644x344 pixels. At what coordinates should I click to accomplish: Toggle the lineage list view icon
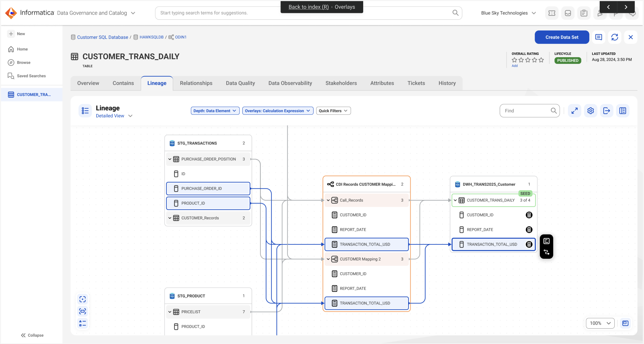pos(85,111)
